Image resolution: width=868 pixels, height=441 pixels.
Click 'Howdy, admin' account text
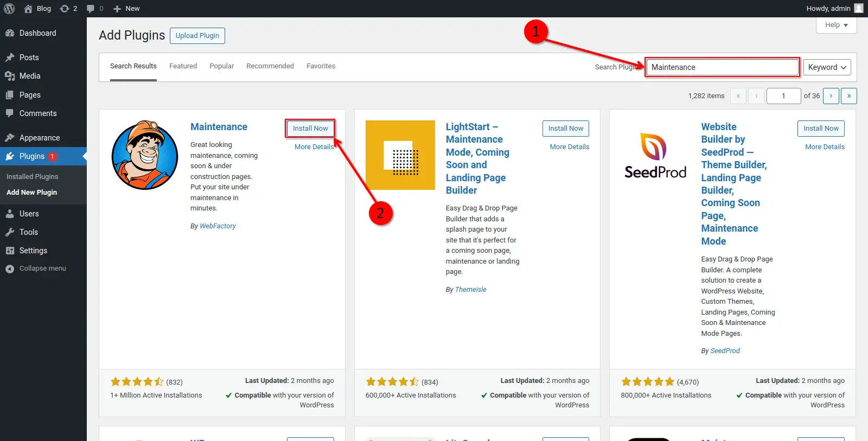click(x=828, y=8)
